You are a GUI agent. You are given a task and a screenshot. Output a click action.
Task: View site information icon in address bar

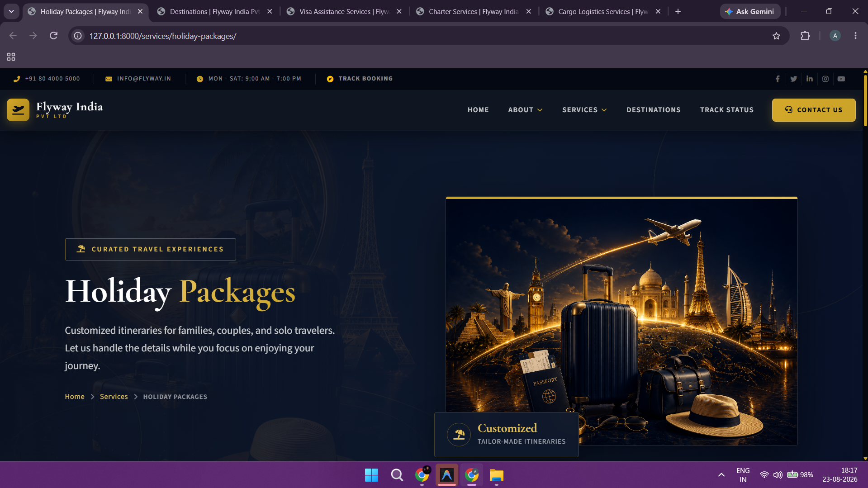tap(78, 36)
